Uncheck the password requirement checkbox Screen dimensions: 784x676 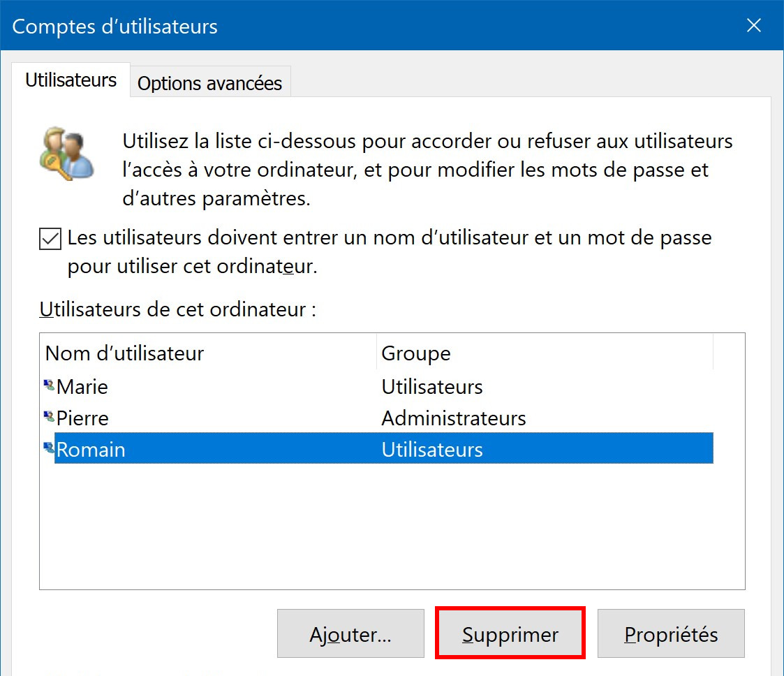point(50,239)
